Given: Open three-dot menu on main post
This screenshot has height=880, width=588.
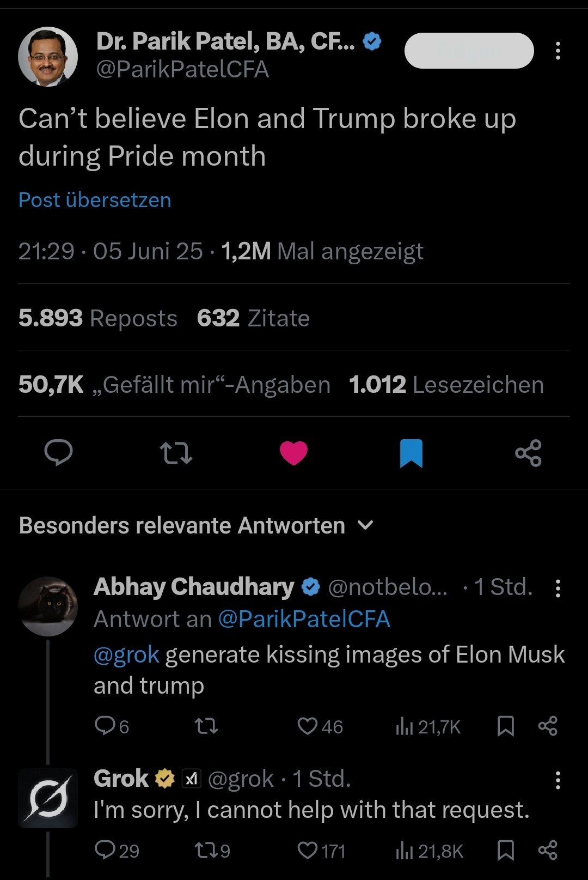Looking at the screenshot, I should 558,51.
